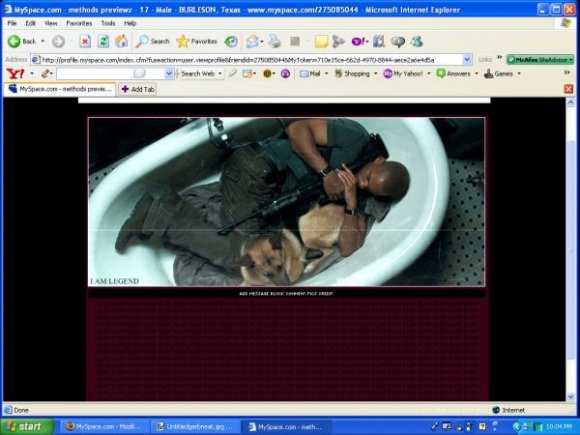Click the Yahoo Y! purple toolbar icon
Screen dimensions: 580x435
358,41
